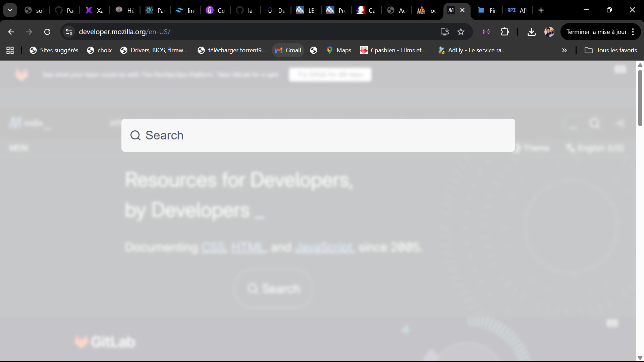Viewport: 644px width, 362px height.
Task: Click the media control icon in the toolbar
Action: pos(486,32)
